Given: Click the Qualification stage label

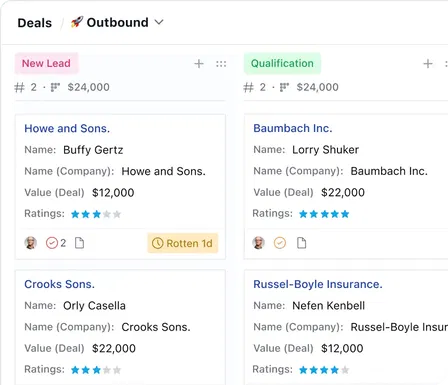Looking at the screenshot, I should [x=282, y=63].
